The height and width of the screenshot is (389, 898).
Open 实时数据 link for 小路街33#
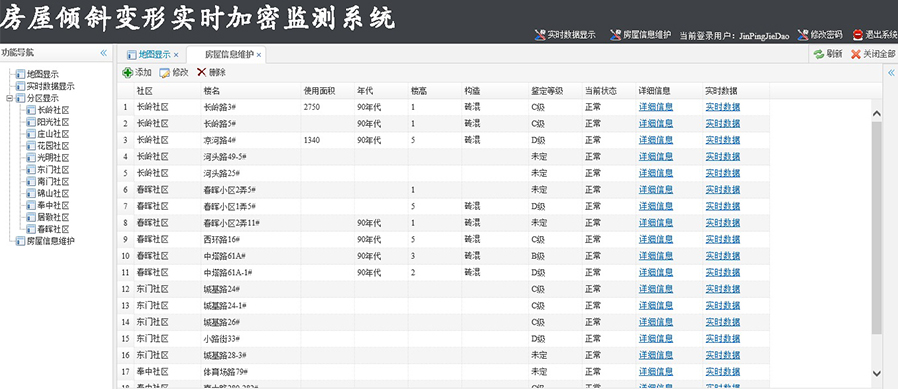pos(723,339)
